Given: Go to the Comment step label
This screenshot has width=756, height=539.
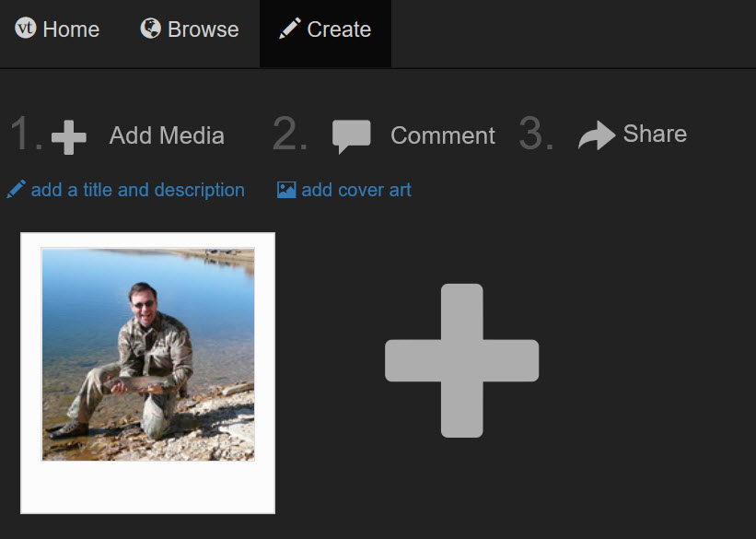Looking at the screenshot, I should tap(442, 135).
